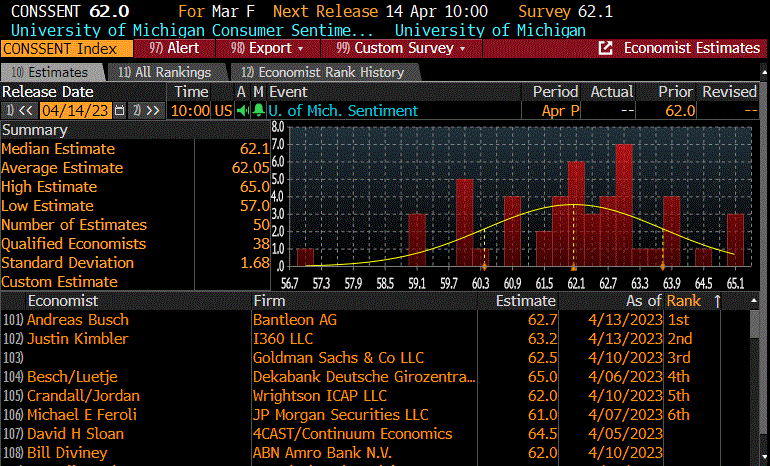770x466 pixels.
Task: Click the Goldman Sachs & Co LLC firm
Action: (x=338, y=358)
